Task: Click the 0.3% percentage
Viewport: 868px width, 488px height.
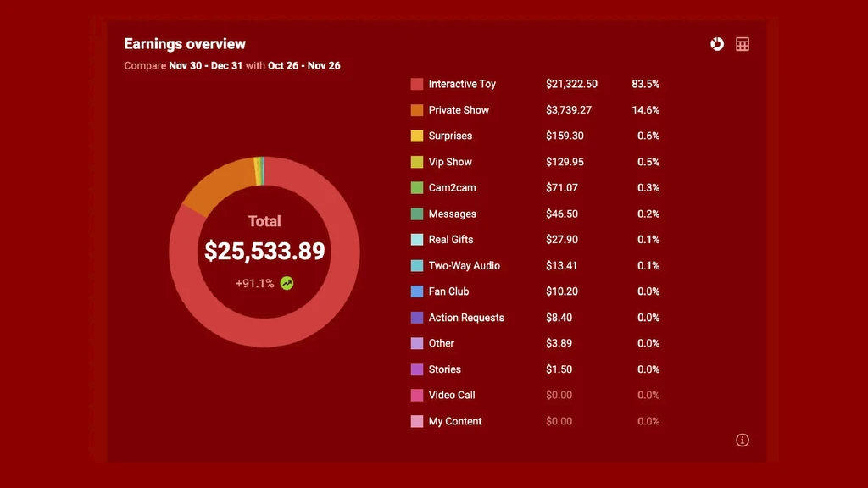Action: 648,187
